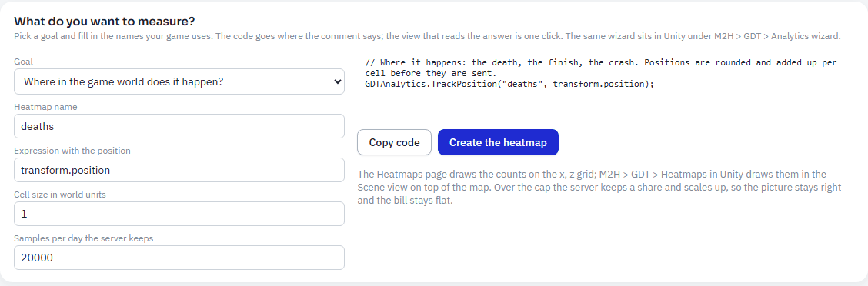The width and height of the screenshot is (868, 286).
Task: Open the Goal dropdown
Action: 179,81
